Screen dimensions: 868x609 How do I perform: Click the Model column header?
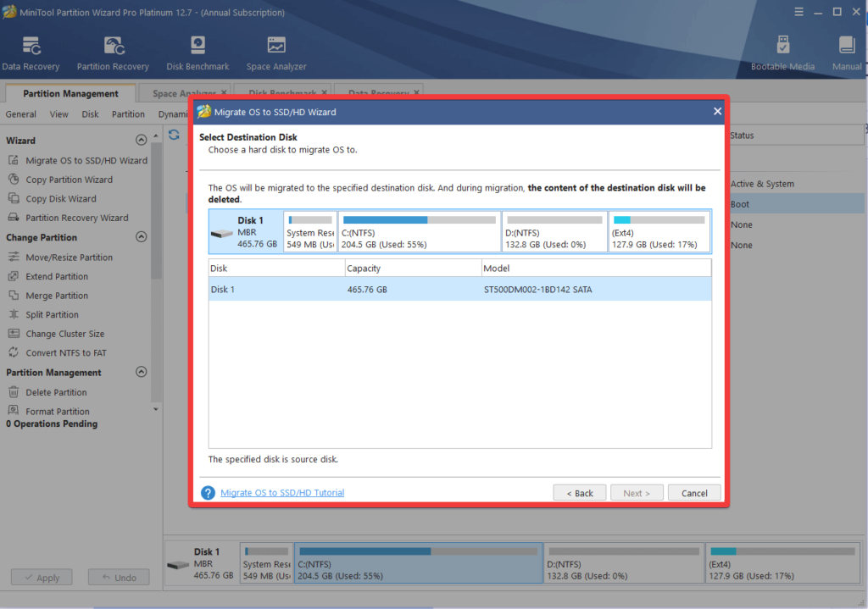(x=596, y=268)
